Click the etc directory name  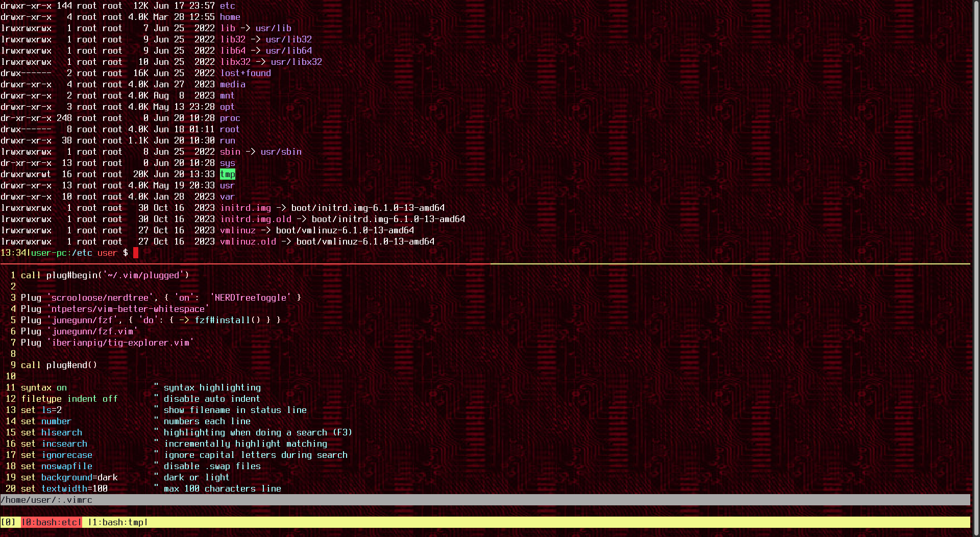tap(228, 6)
